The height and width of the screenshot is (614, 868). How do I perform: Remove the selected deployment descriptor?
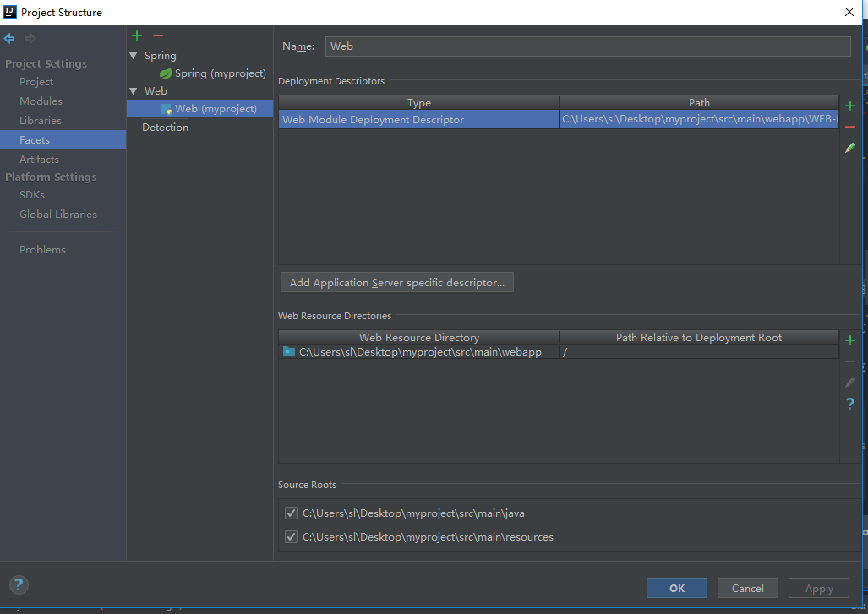click(850, 128)
